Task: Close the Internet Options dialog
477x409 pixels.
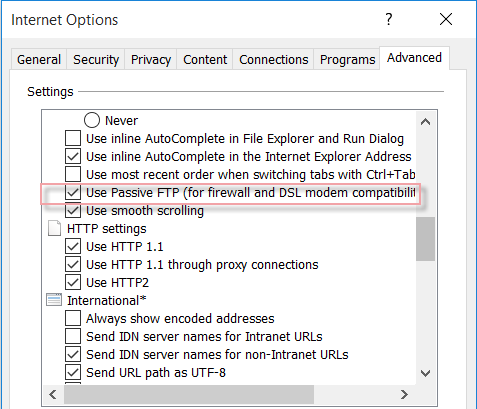Action: point(446,19)
